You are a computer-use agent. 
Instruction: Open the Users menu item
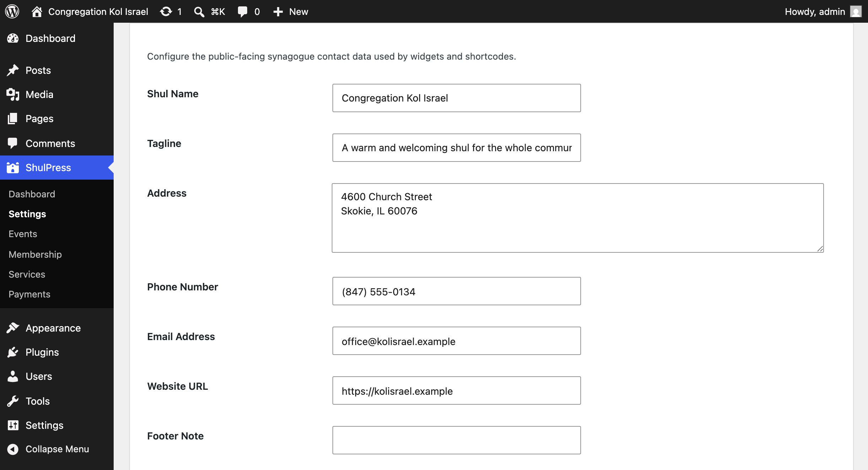point(57,376)
